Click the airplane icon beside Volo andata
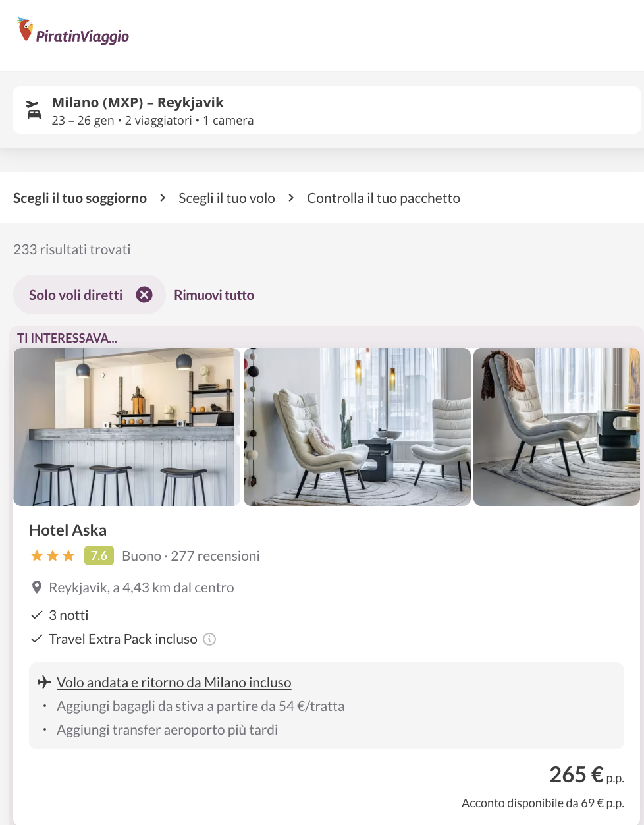 (45, 682)
